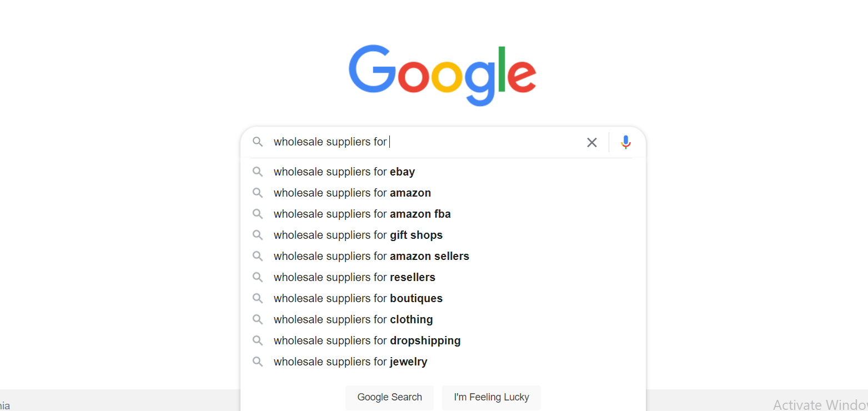This screenshot has width=868, height=411.
Task: Click magnifier icon beside ebay suggestion
Action: (x=258, y=172)
